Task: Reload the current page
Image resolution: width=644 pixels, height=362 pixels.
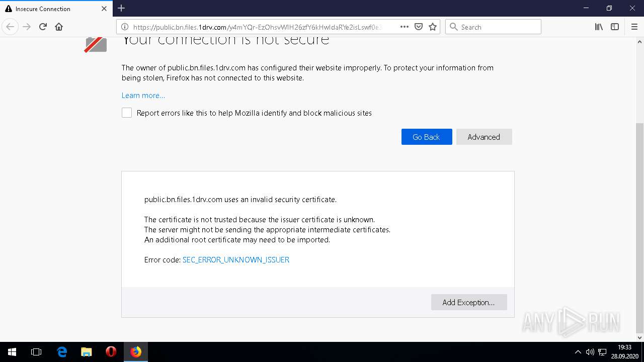Action: pos(43,27)
